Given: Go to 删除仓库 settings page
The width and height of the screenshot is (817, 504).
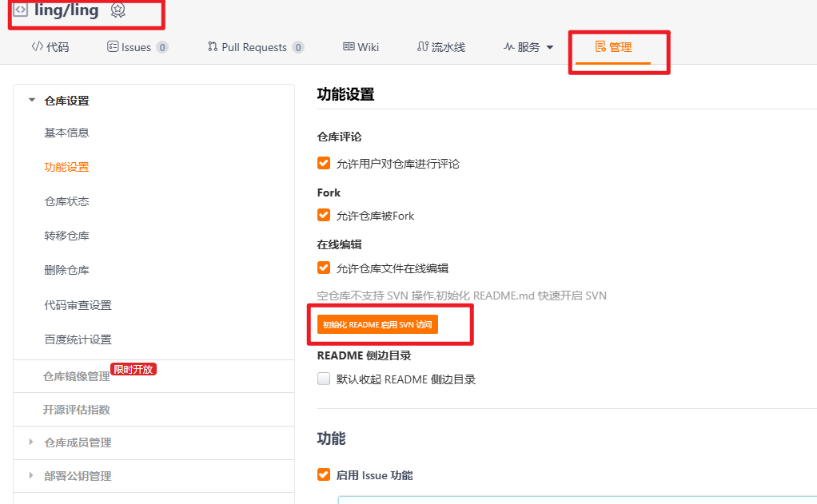Looking at the screenshot, I should (66, 270).
